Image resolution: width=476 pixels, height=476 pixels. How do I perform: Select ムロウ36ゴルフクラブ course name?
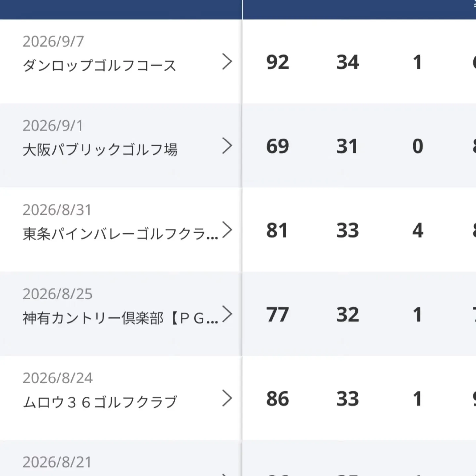(100, 402)
